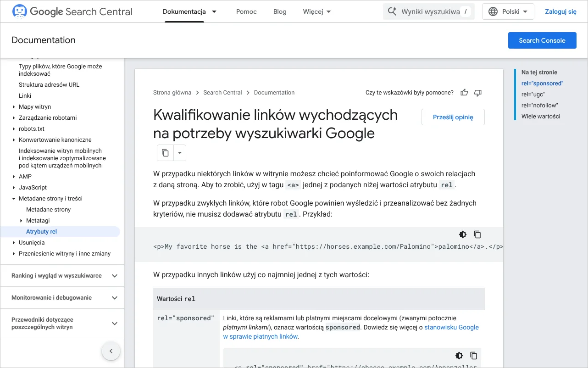Click the Prześlij opinię button

(453, 117)
